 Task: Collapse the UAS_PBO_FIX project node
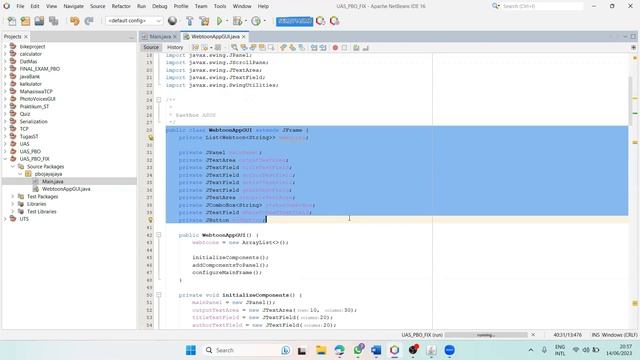[x=5, y=159]
